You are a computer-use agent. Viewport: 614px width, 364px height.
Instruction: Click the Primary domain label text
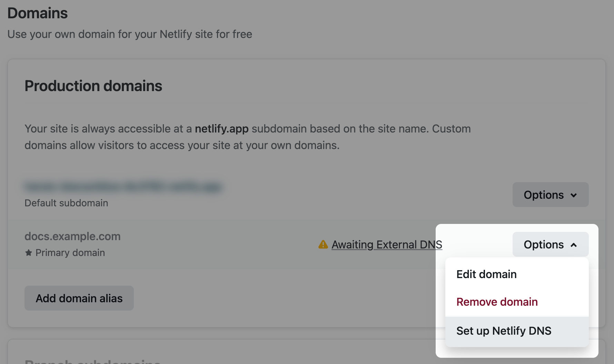click(70, 253)
